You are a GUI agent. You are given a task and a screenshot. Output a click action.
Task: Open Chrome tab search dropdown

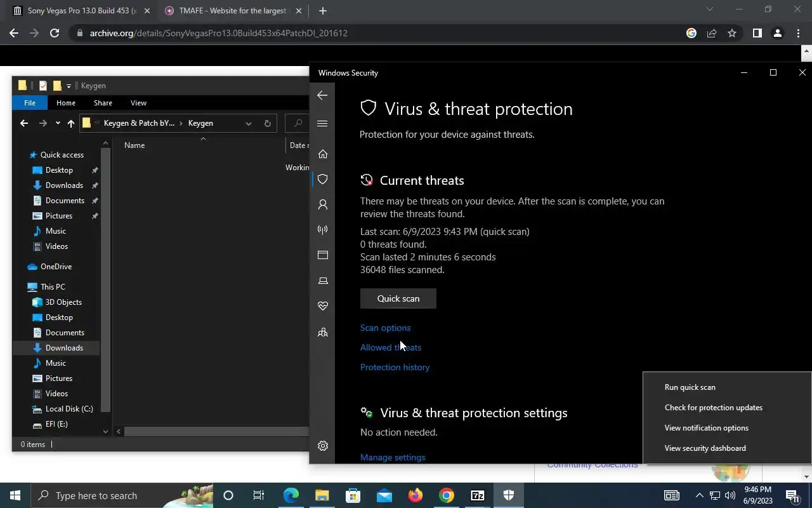click(710, 10)
